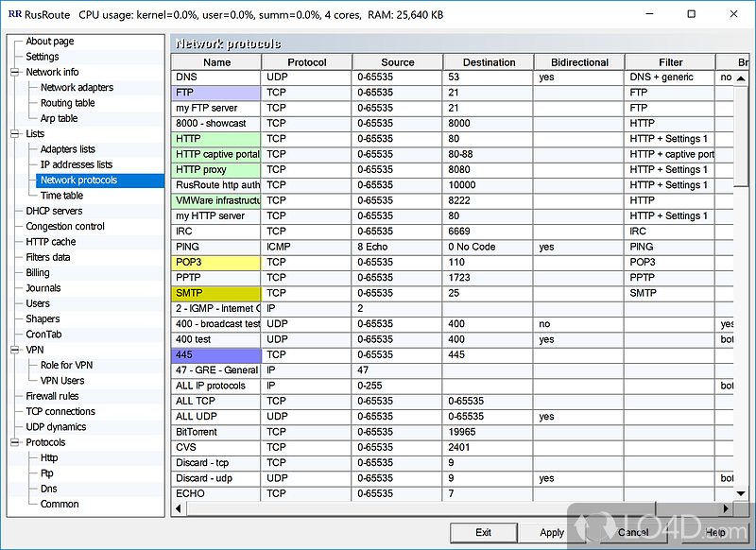Collapse the Protocols tree node
Image resolution: width=756 pixels, height=550 pixels.
pyautogui.click(x=15, y=442)
